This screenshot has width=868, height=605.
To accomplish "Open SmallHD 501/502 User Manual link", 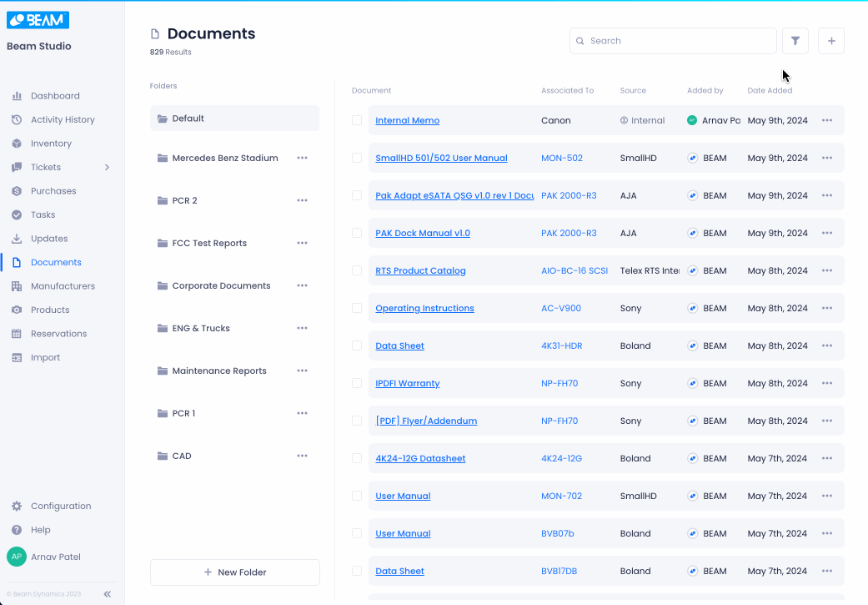I will click(441, 158).
